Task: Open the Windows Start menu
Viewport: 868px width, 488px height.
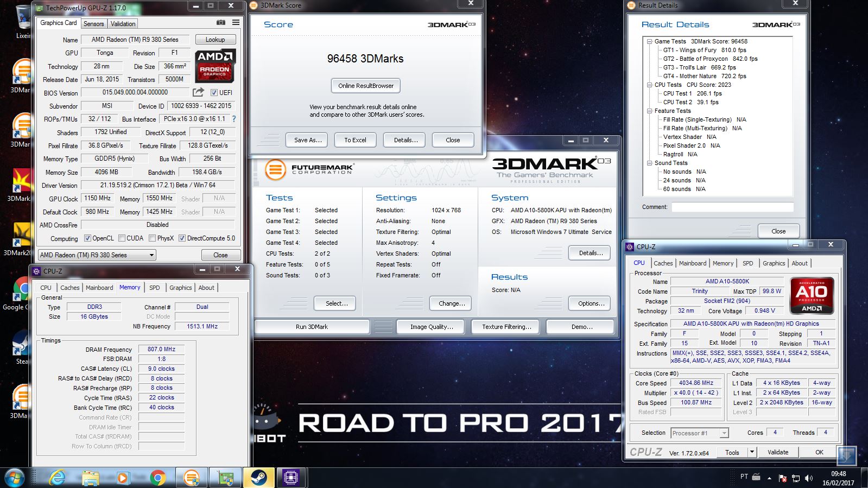Action: pyautogui.click(x=14, y=478)
